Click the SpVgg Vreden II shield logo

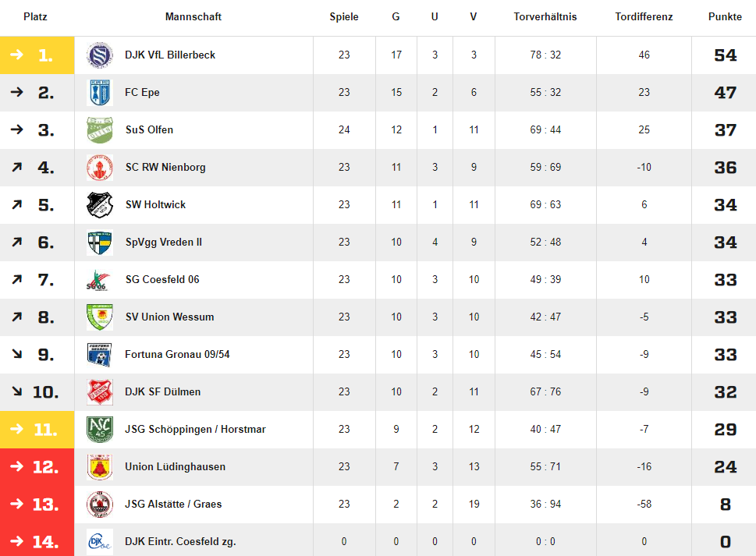[x=100, y=243]
